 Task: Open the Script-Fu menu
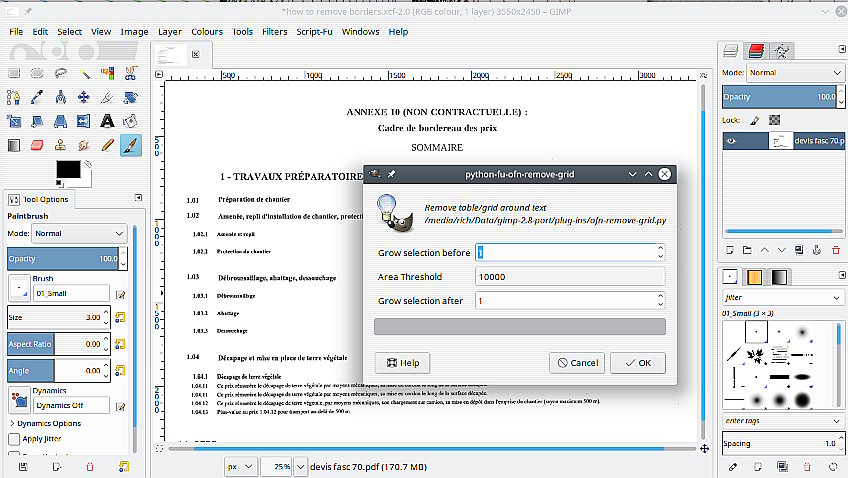pos(314,32)
